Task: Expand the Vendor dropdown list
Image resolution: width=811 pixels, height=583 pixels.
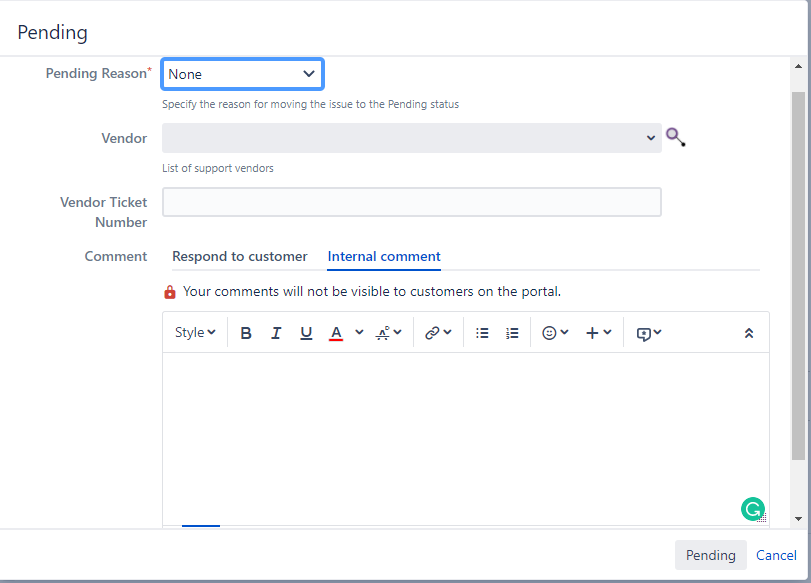Action: (412, 138)
